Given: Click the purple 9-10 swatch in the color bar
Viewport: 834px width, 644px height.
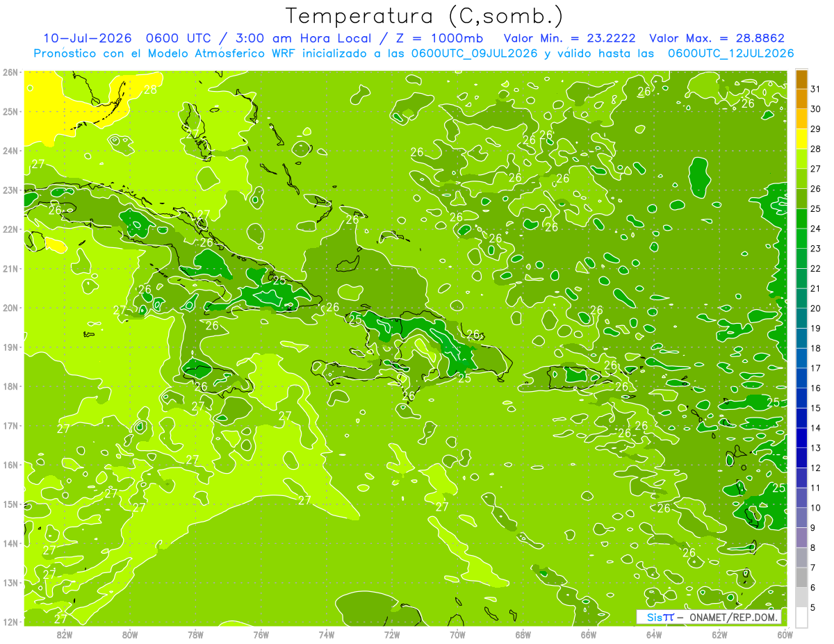Looking at the screenshot, I should click(801, 518).
